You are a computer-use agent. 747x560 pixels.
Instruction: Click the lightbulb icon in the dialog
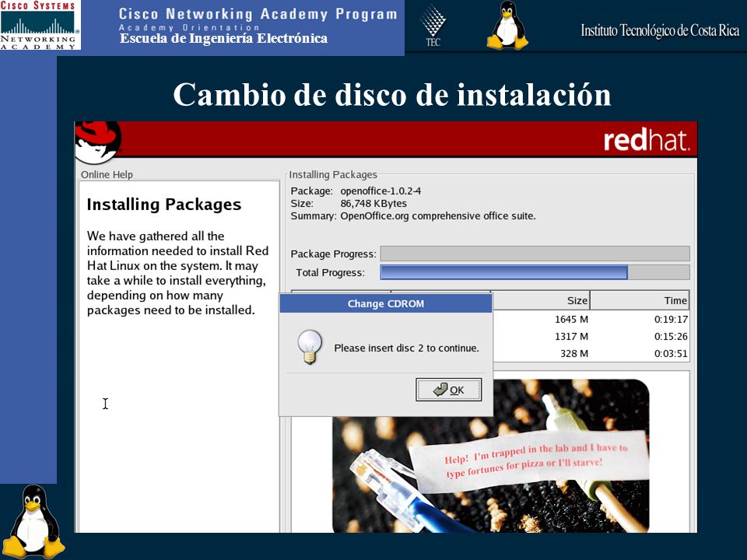(310, 347)
